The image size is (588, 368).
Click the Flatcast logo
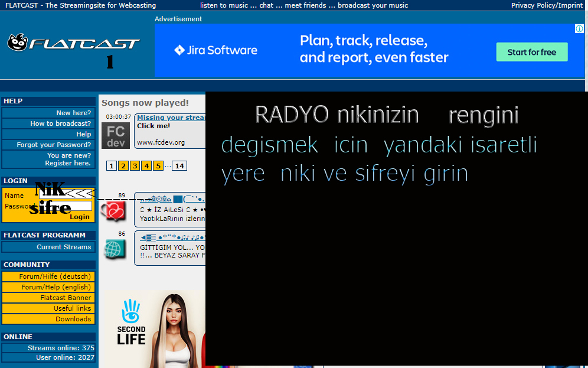coord(73,43)
